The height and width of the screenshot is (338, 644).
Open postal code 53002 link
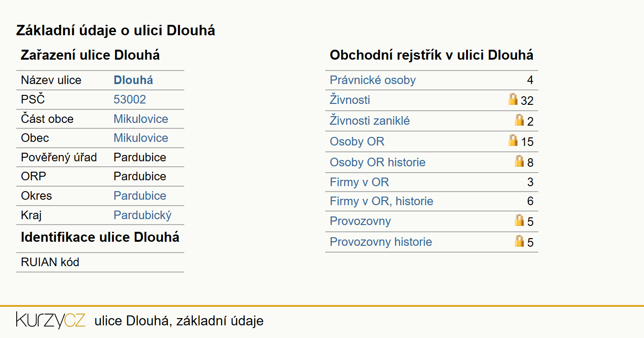tap(130, 99)
